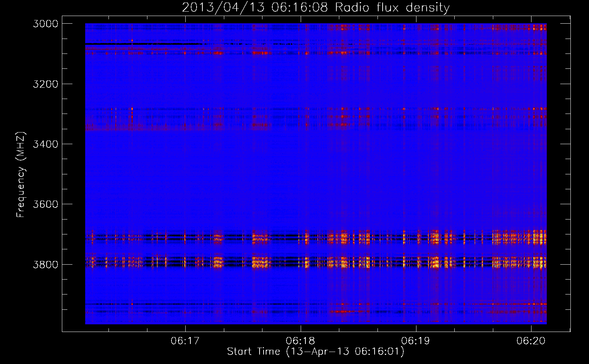Select the 3800 frequency tick label
Screen dimensions: 589x364
click(x=46, y=264)
